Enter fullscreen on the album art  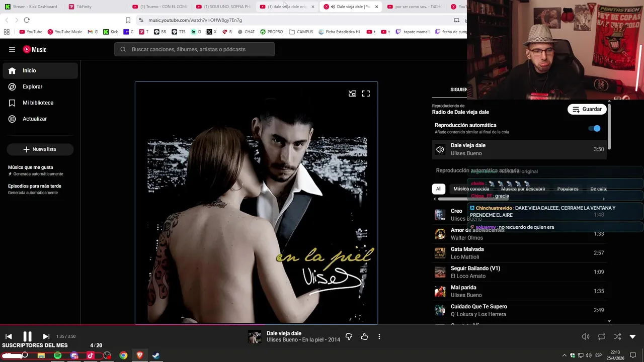[366, 94]
